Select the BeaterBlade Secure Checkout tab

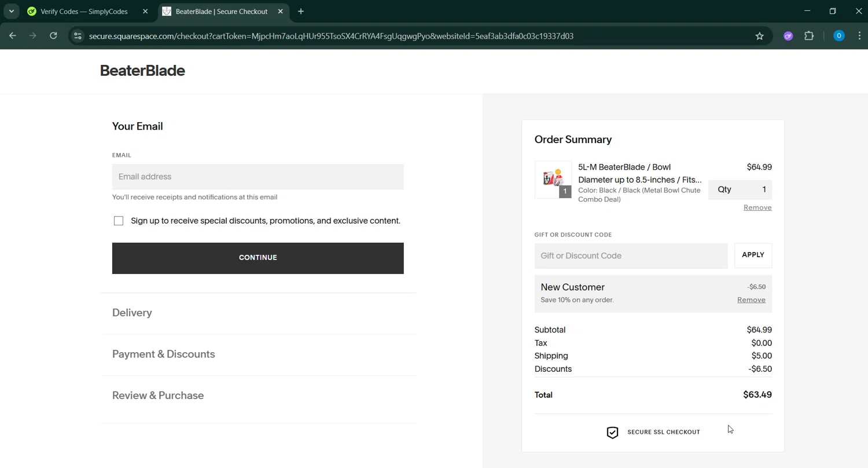[x=221, y=12]
